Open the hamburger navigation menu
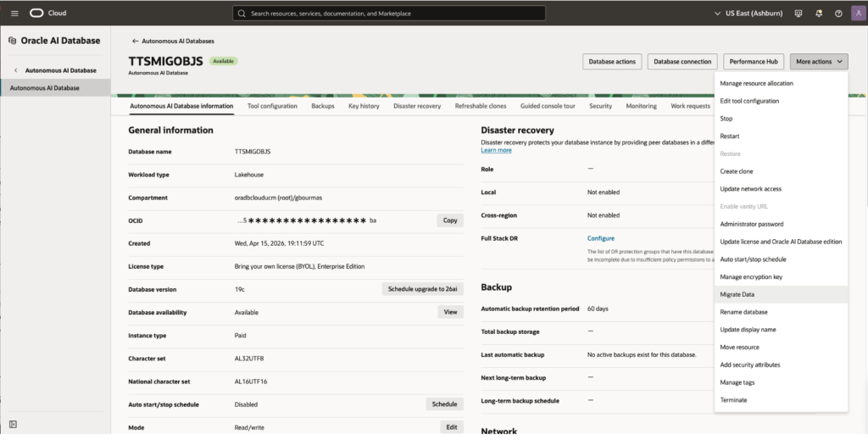Image resolution: width=868 pixels, height=440 pixels. [15, 14]
